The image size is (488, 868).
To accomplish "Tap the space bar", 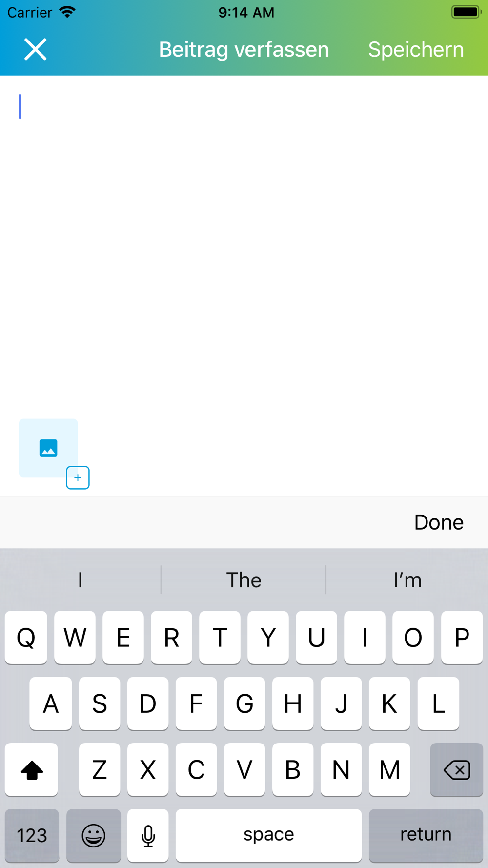I will click(268, 835).
